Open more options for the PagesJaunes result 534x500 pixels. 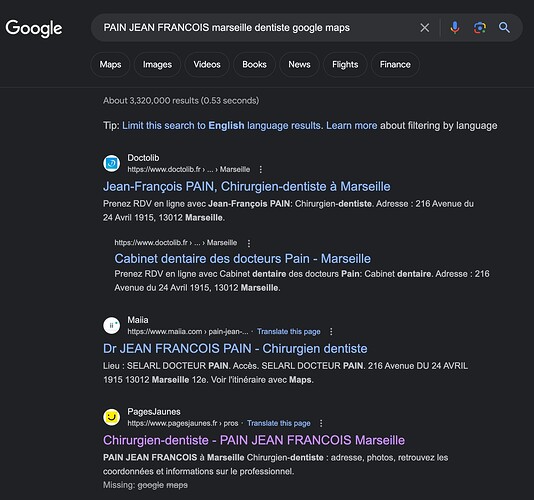point(321,423)
